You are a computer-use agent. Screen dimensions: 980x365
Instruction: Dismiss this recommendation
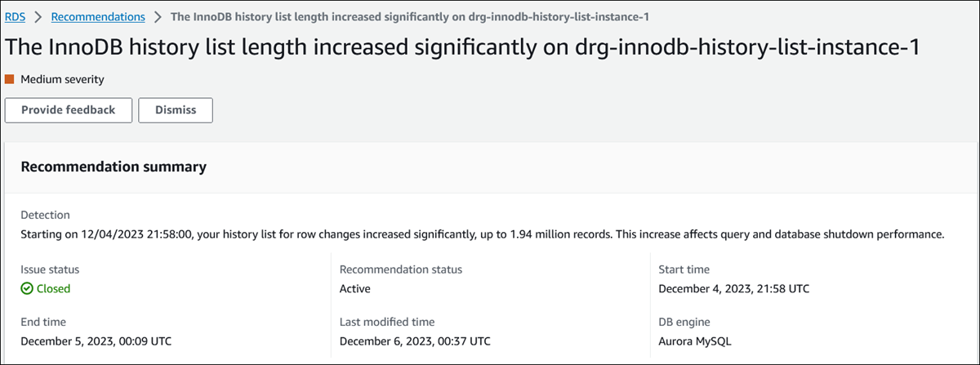[176, 110]
